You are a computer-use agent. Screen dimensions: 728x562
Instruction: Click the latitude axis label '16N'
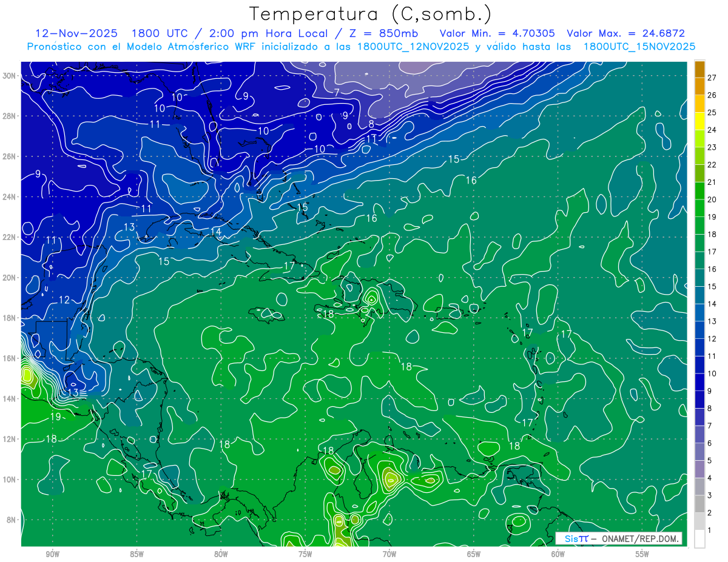tap(10, 358)
